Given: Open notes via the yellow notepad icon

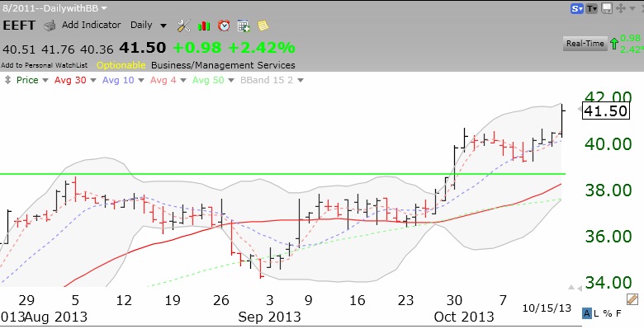Looking at the screenshot, I should (x=263, y=26).
